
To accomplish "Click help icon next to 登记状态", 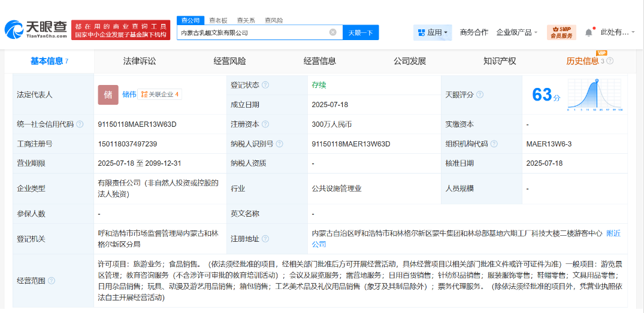I will tap(265, 85).
